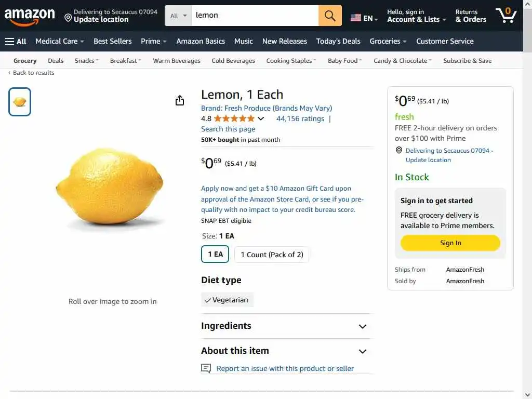Click the yellow Sign In button

450,243
